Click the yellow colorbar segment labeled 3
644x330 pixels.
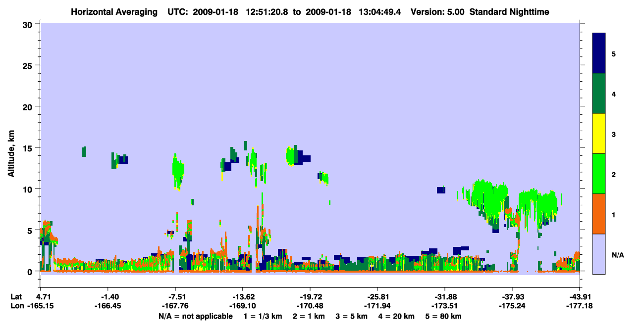click(x=599, y=134)
